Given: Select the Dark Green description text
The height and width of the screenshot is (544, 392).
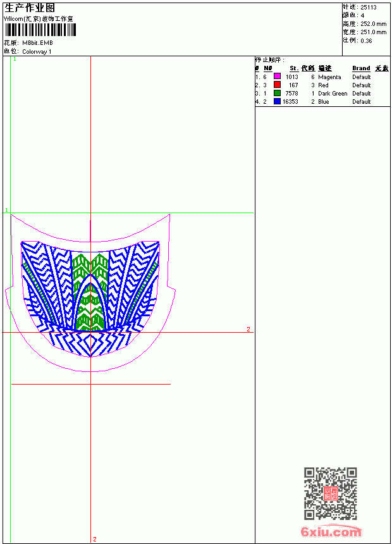Looking at the screenshot, I should tap(333, 94).
